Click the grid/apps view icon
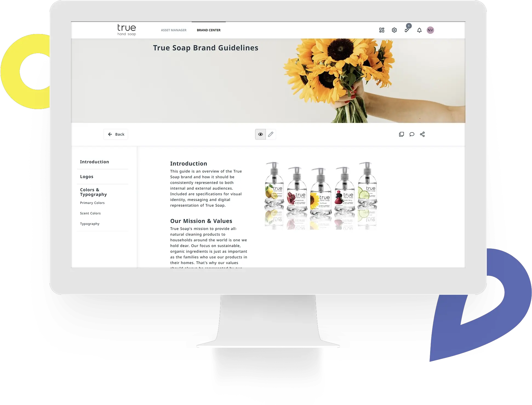The height and width of the screenshot is (405, 532). (x=381, y=30)
